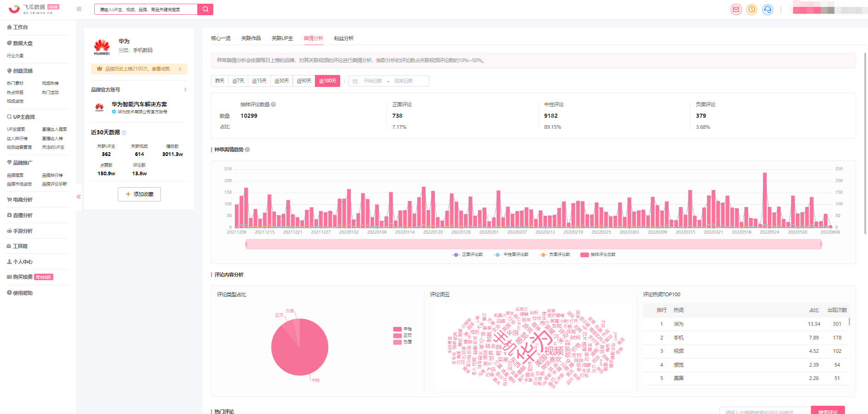Image resolution: width=868 pixels, height=414 pixels.
Task: Click the 开始日期 date field
Action: (373, 81)
